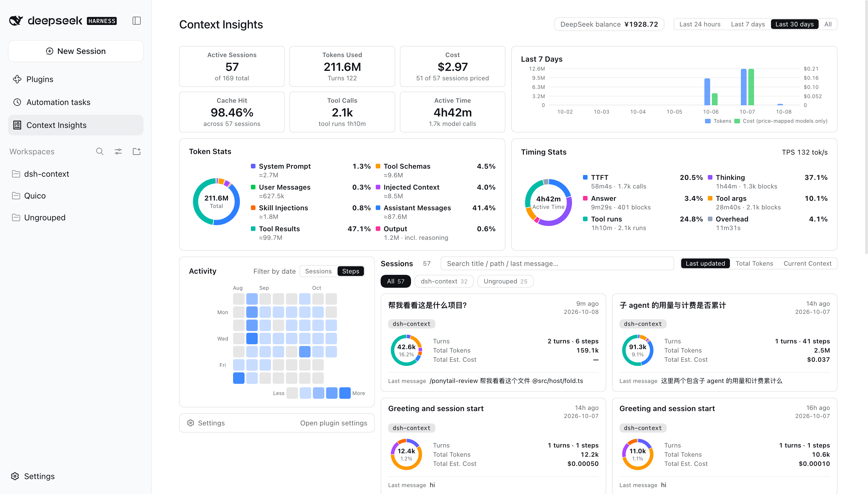
Task: Click the gear icon in plugin settings row
Action: pos(190,423)
